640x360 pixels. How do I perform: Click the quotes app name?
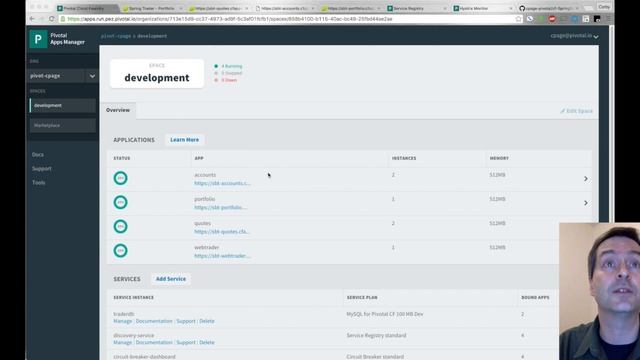click(202, 223)
